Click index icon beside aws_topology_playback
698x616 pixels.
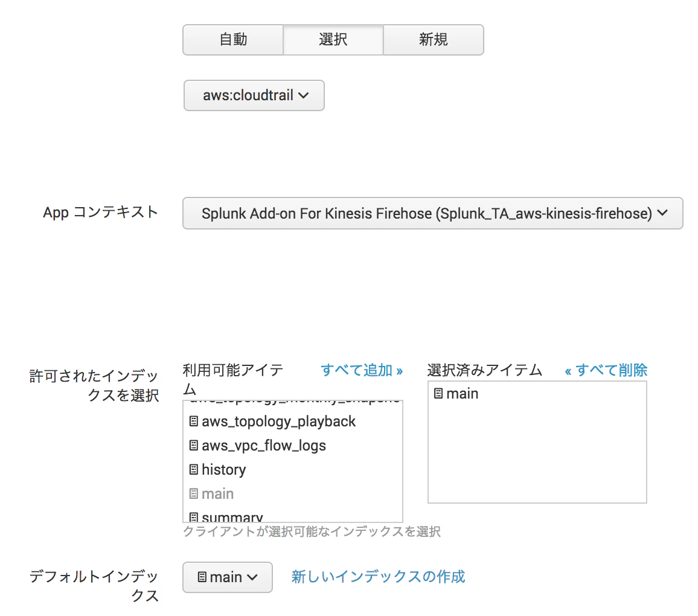click(194, 421)
